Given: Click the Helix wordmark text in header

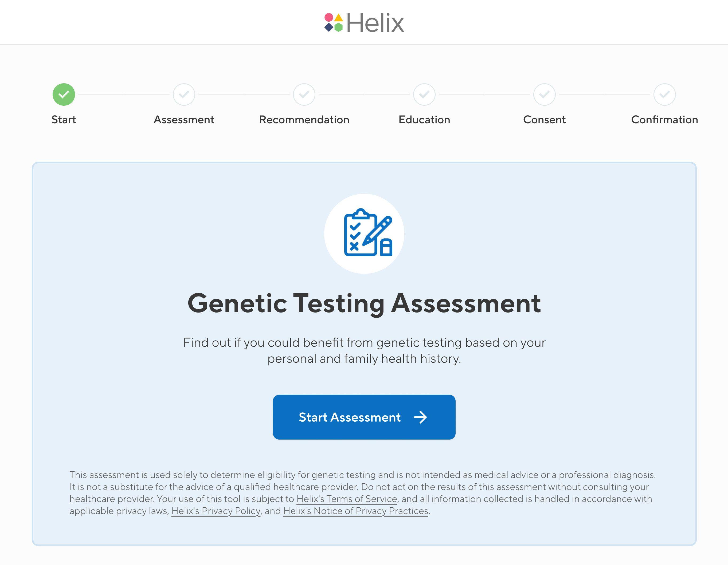Looking at the screenshot, I should point(375,23).
